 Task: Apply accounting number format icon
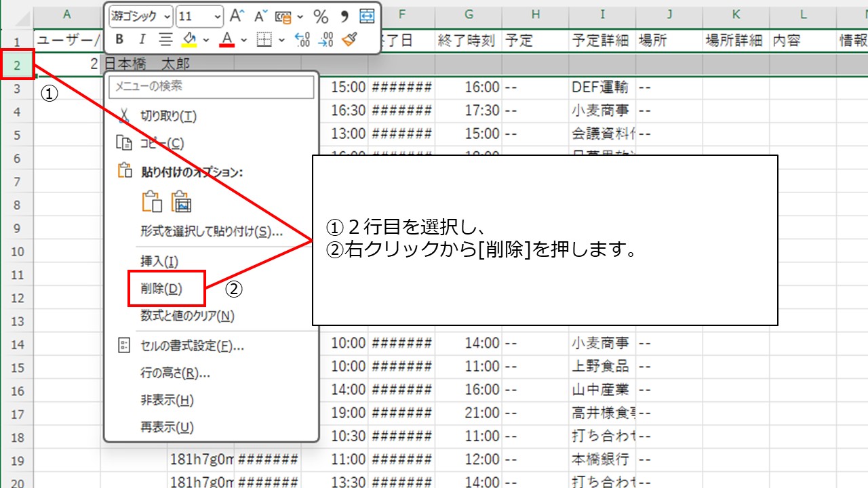[x=283, y=16]
